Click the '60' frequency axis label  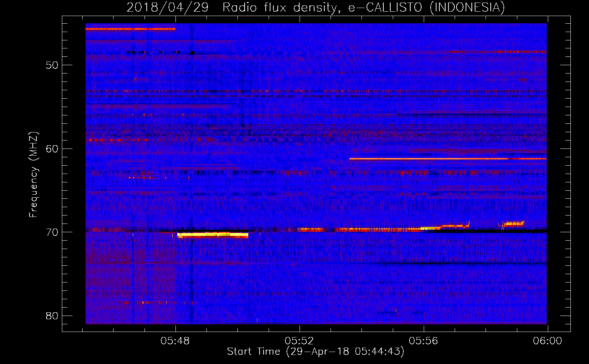click(52, 149)
